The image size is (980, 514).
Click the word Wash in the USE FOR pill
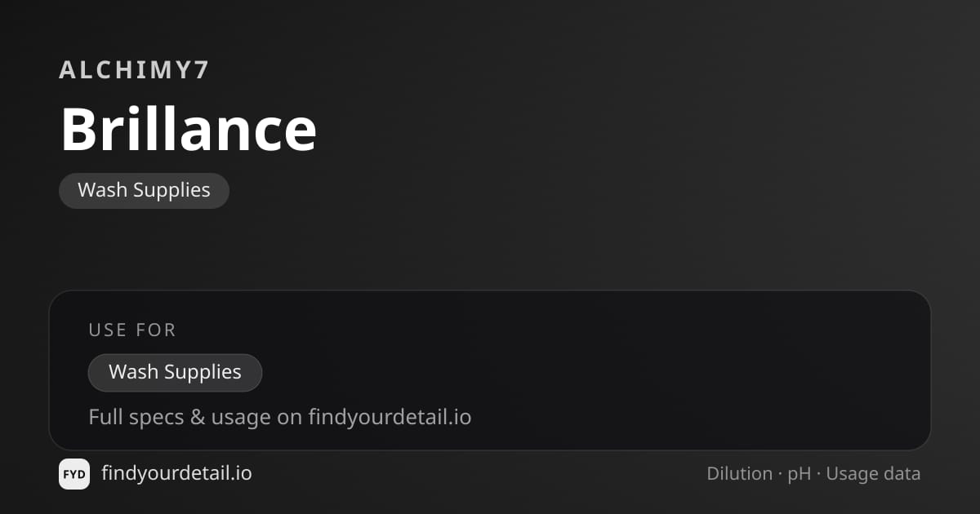[x=133, y=372]
